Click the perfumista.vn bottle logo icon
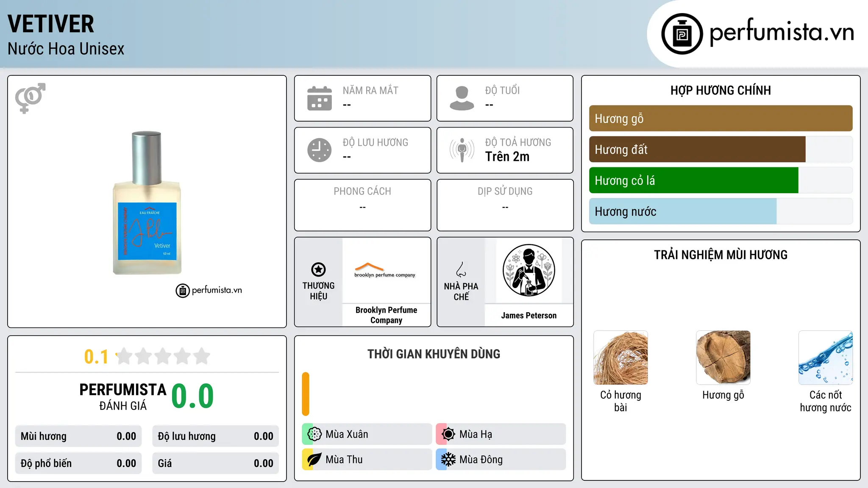Viewport: 868px width, 488px height. point(682,34)
